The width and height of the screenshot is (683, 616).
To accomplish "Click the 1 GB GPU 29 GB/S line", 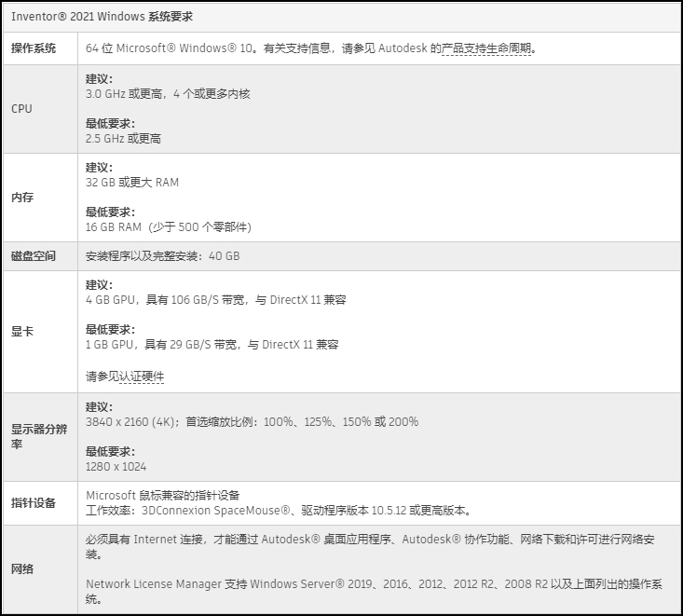I will coord(212,345).
